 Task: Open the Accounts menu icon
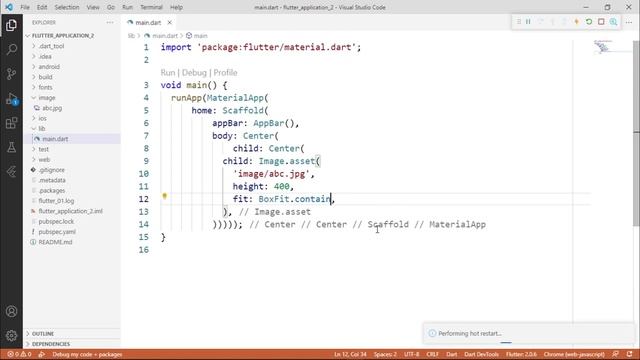click(11, 311)
